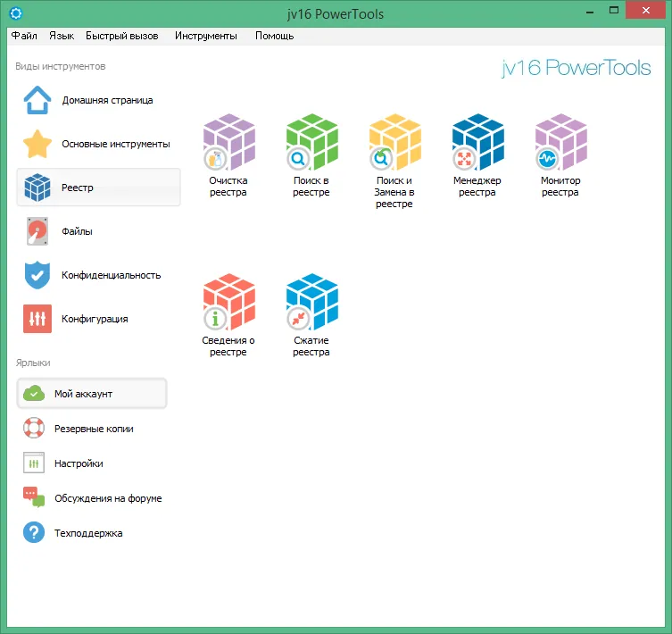Viewport: 672px width, 634px height.
Task: Click the Мой аккаунт cloud icon
Action: (x=34, y=394)
